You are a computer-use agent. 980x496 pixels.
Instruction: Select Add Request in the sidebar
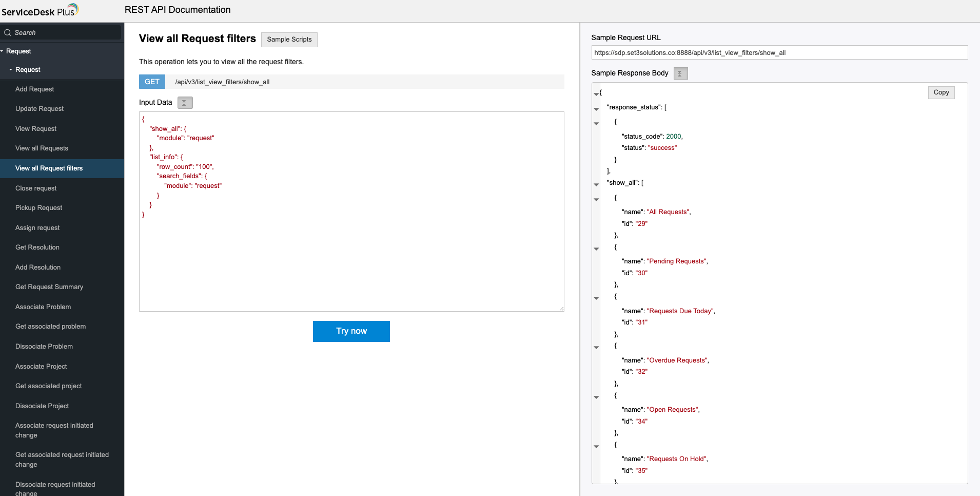click(x=34, y=89)
